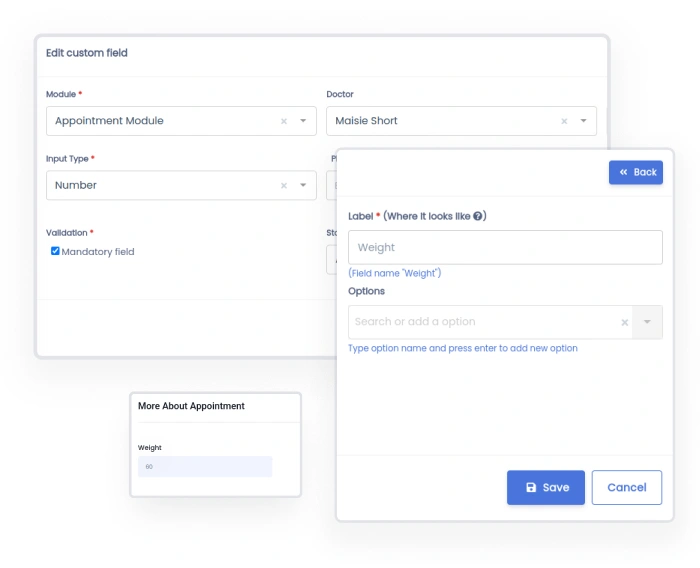The width and height of the screenshot is (700, 568).
Task: Click into the Label text field
Action: (x=505, y=247)
